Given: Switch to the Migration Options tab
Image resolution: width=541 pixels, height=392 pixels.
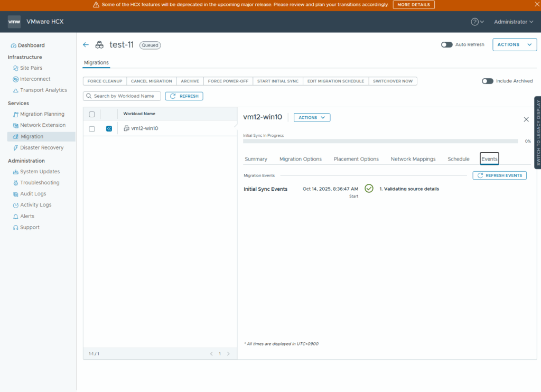Looking at the screenshot, I should coord(300,159).
